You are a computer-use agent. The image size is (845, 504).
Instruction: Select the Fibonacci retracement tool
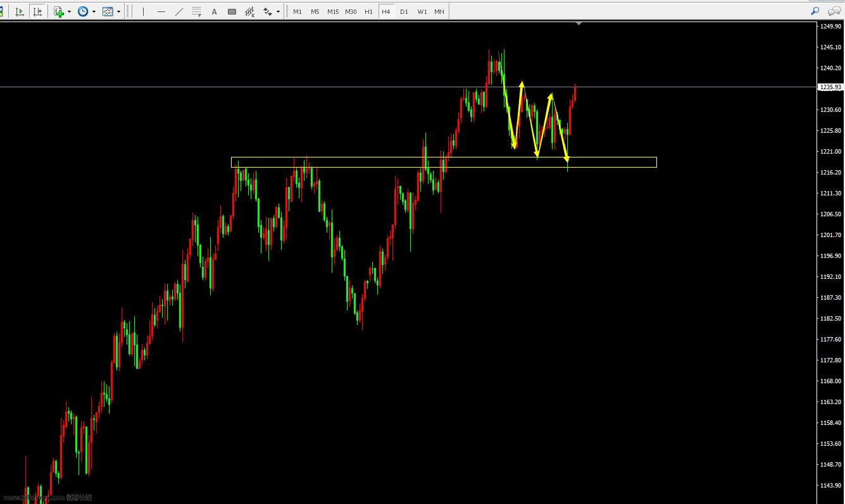(x=197, y=11)
